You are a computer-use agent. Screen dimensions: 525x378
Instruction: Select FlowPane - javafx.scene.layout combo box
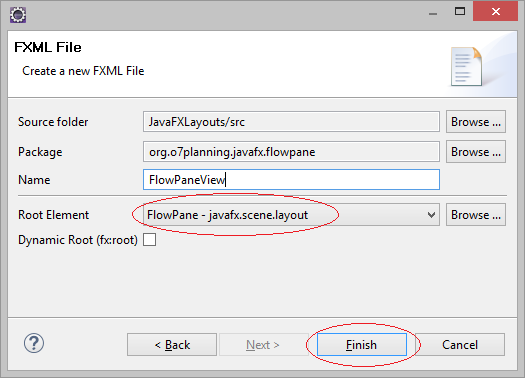291,215
